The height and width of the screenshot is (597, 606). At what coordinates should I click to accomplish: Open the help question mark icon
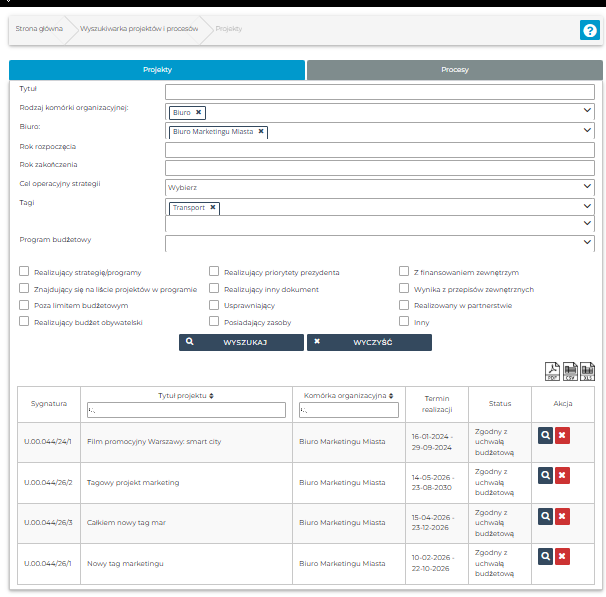click(589, 30)
